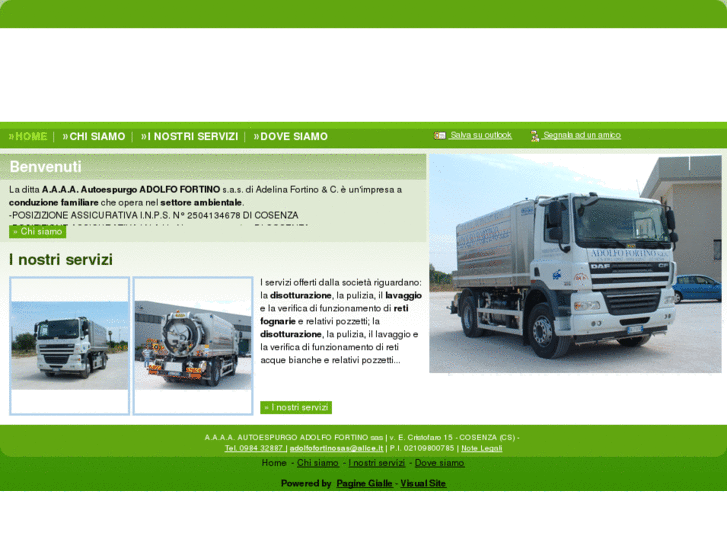Click the Segnala ad un amico icon
Screen dimensions: 727x545
tap(535, 136)
